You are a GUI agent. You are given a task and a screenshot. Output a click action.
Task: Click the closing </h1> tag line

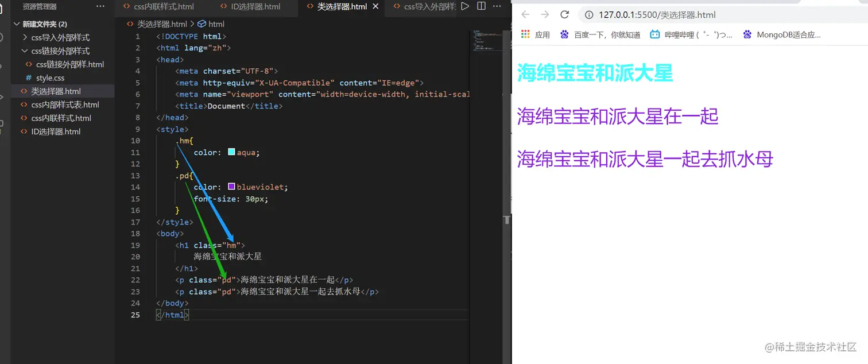187,268
